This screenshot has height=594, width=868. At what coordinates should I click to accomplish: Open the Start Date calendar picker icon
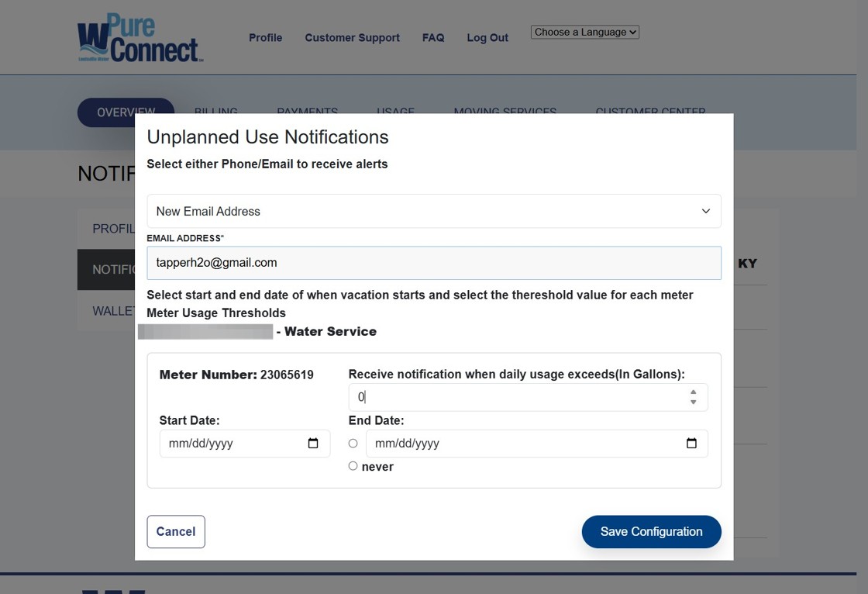[x=313, y=444]
